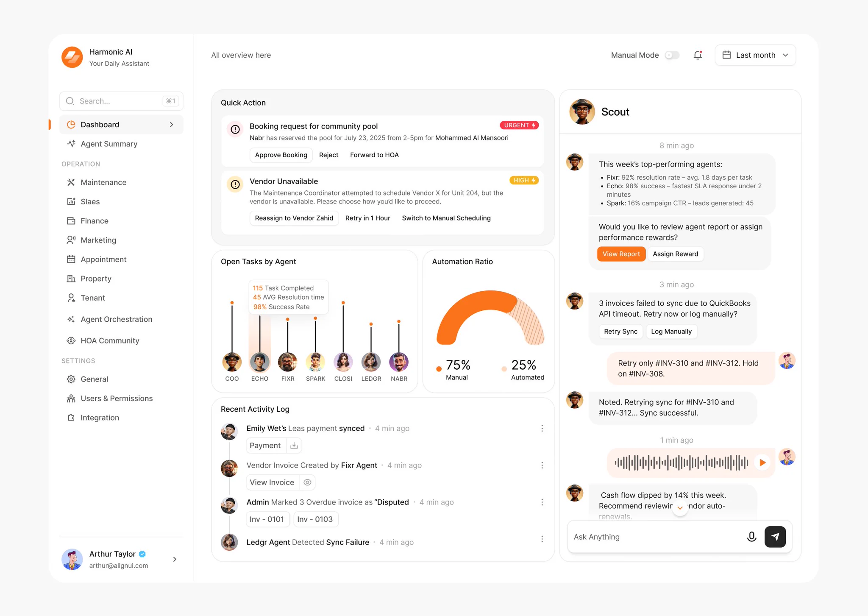The image size is (868, 616).
Task: Click Reassign to Vendor Zahid
Action: [x=294, y=218]
